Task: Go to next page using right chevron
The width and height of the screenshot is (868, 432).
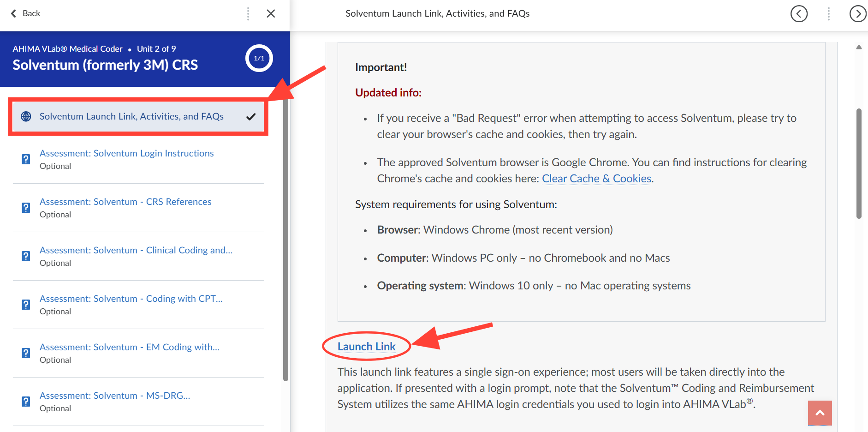Action: (x=857, y=14)
